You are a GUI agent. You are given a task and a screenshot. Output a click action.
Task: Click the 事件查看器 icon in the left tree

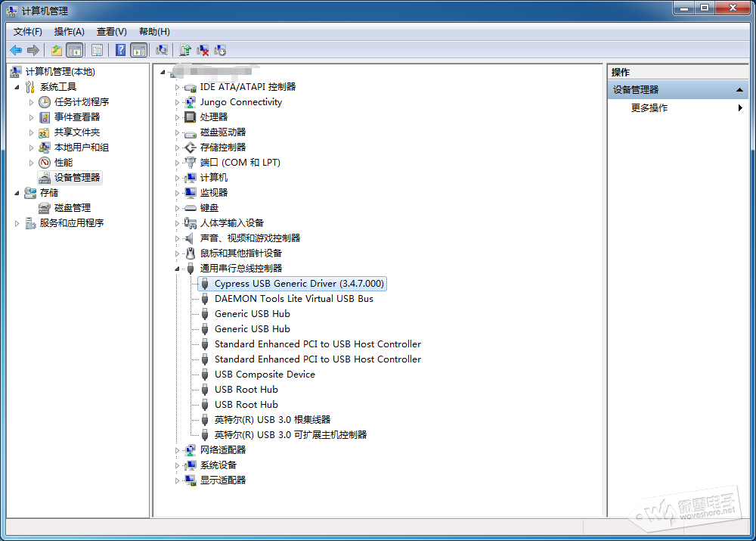(x=45, y=117)
